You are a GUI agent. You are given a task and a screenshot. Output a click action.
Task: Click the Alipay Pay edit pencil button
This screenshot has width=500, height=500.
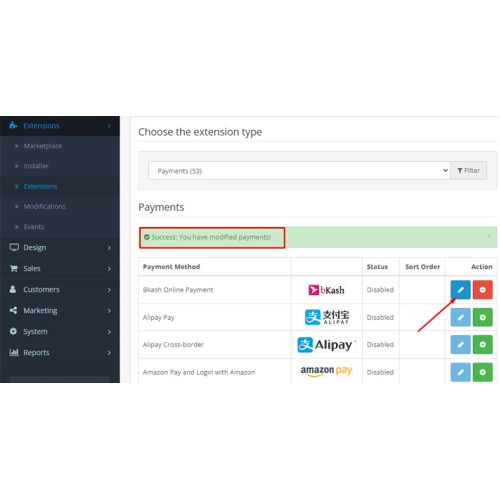click(460, 317)
